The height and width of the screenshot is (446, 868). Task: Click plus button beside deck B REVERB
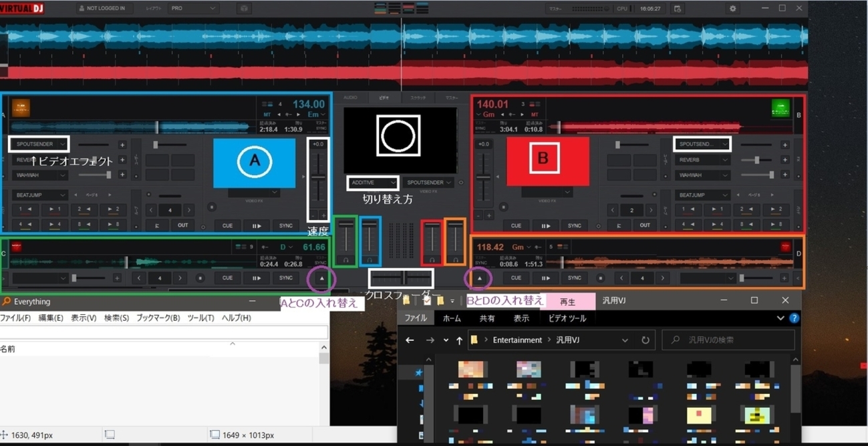[x=785, y=160]
